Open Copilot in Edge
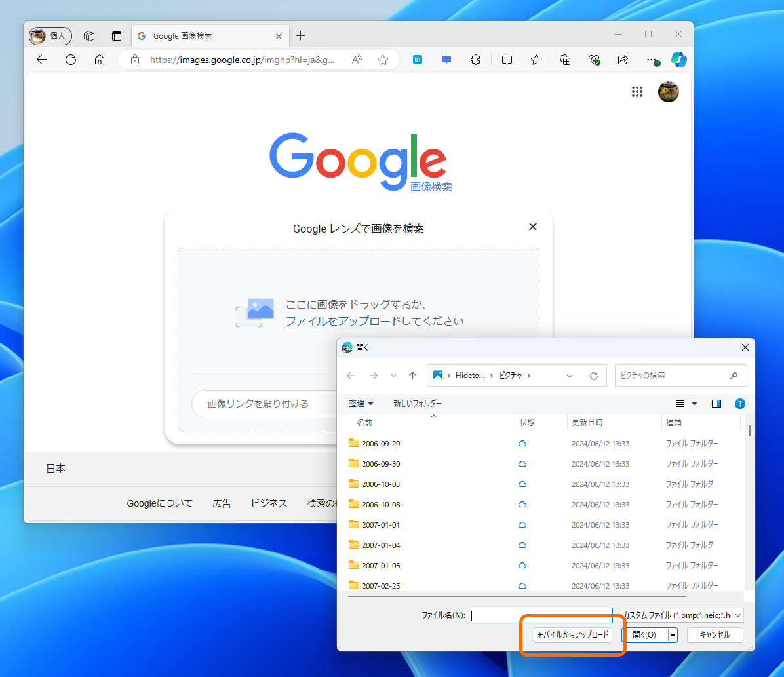784x677 pixels. coord(679,60)
